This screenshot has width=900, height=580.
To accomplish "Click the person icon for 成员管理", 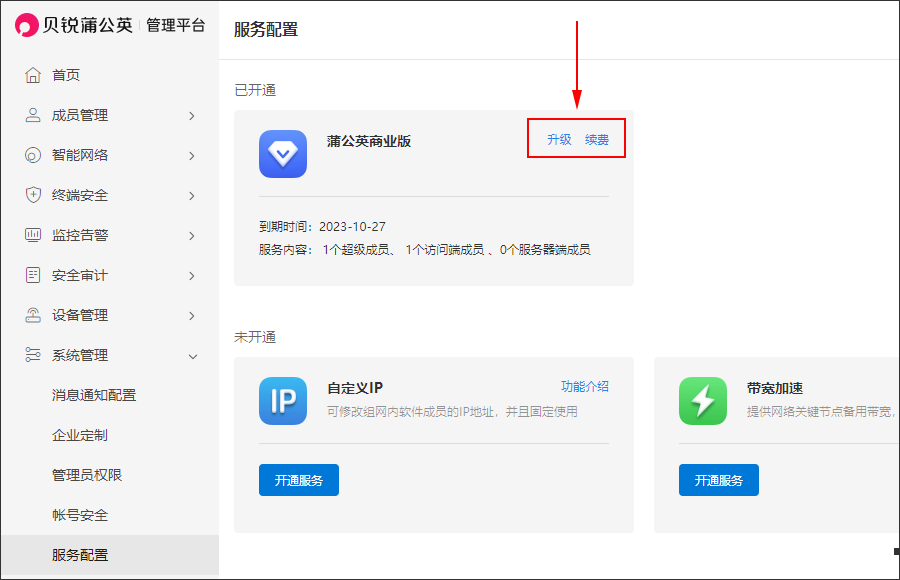I will coord(33,115).
